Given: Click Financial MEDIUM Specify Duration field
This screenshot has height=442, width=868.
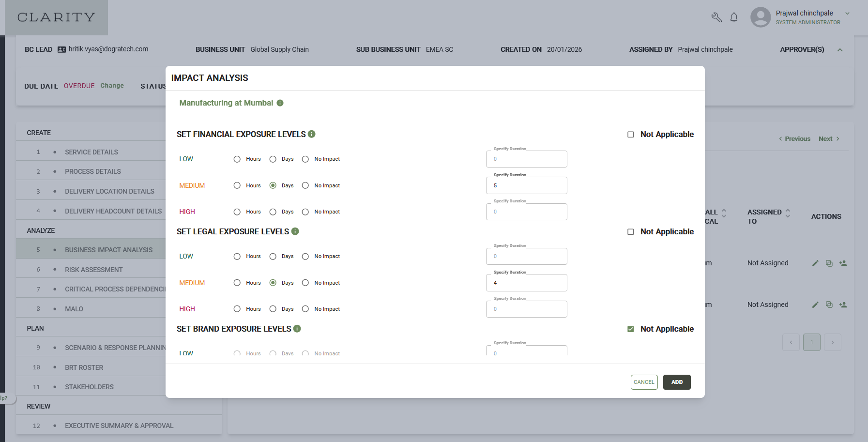Looking at the screenshot, I should pos(526,185).
